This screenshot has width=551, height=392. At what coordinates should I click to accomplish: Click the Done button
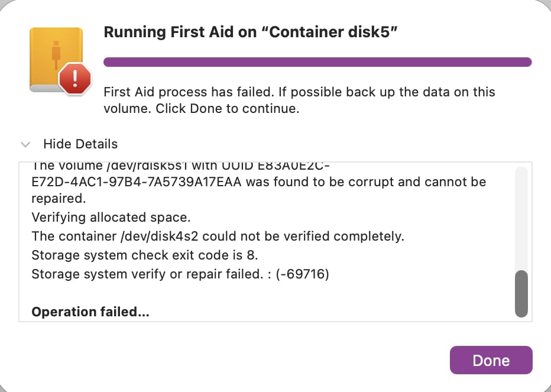tap(491, 360)
